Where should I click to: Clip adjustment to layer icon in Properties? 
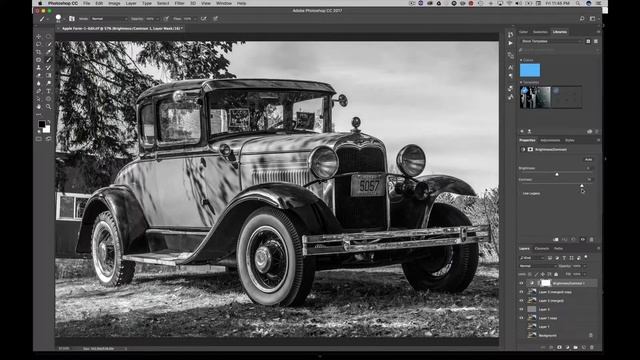point(556,240)
